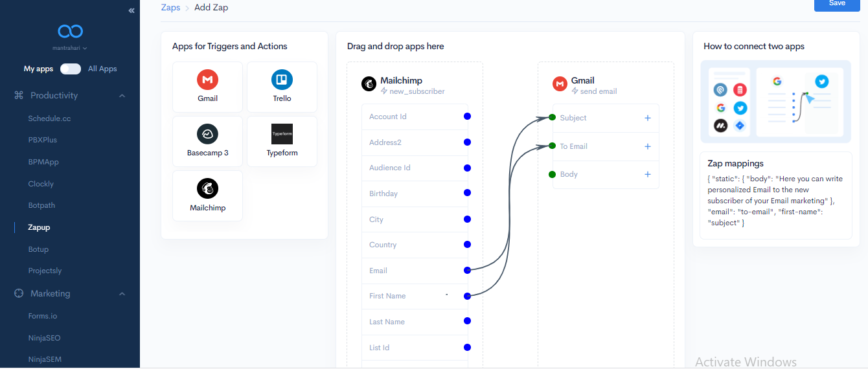Select Zapup in the sidebar
The width and height of the screenshot is (868, 369).
39,227
